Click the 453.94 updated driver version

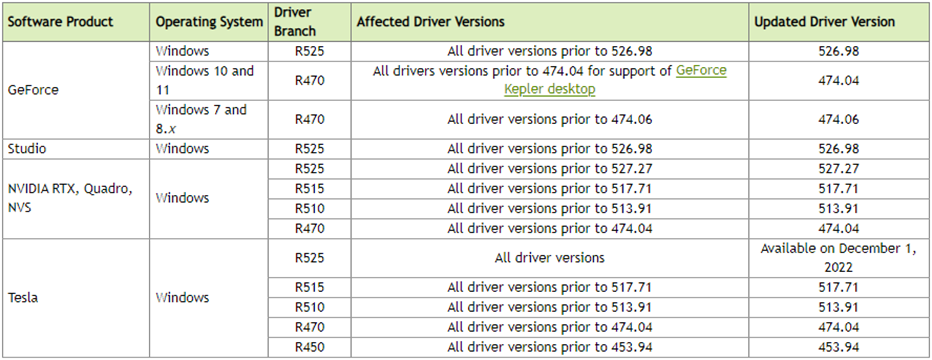(x=839, y=347)
